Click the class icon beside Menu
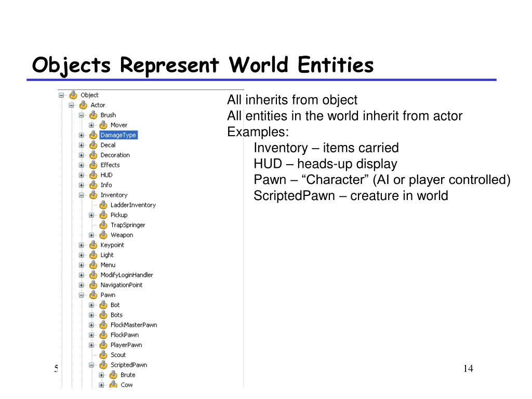This screenshot has height=399, width=532. [94, 265]
